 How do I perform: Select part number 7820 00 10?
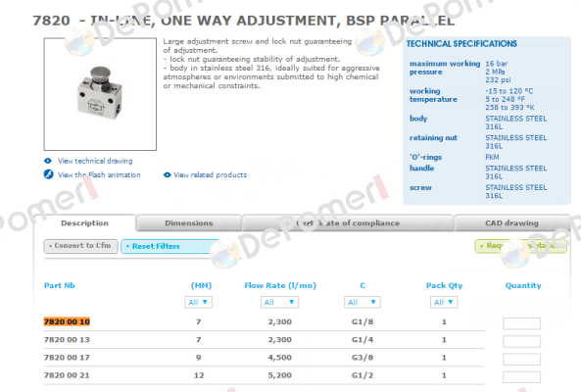point(67,321)
